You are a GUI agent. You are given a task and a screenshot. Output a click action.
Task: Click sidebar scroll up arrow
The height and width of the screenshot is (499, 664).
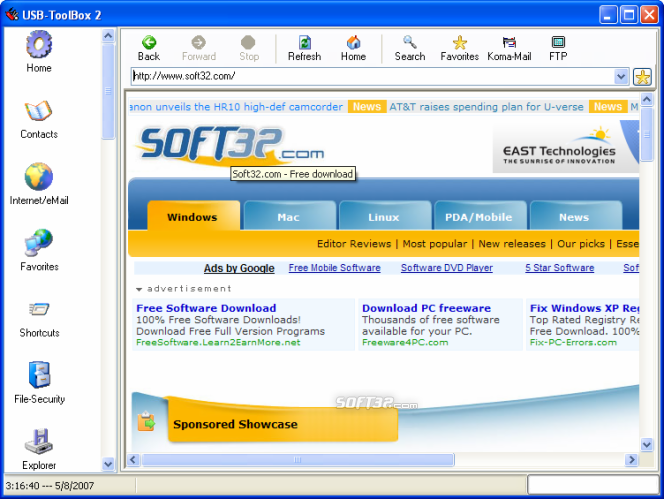tap(108, 36)
